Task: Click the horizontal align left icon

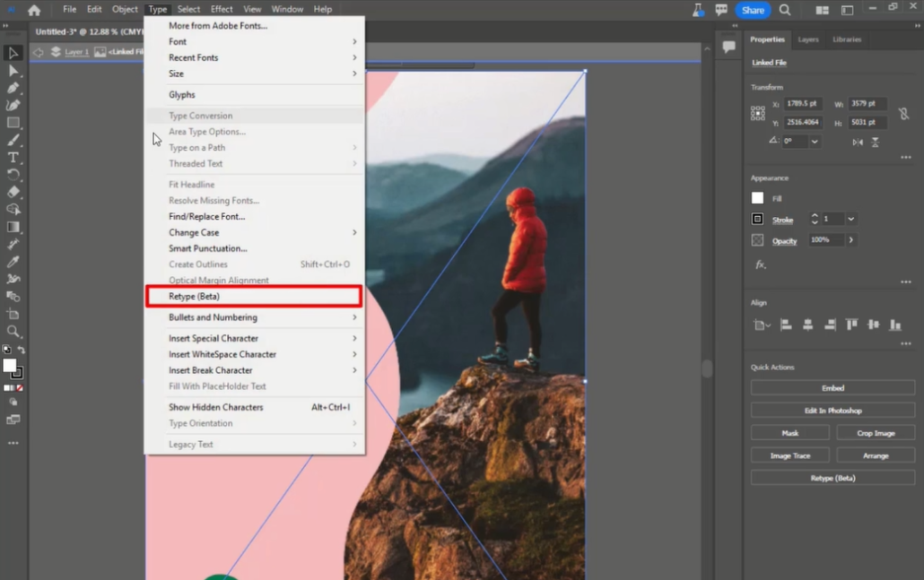Action: point(786,325)
